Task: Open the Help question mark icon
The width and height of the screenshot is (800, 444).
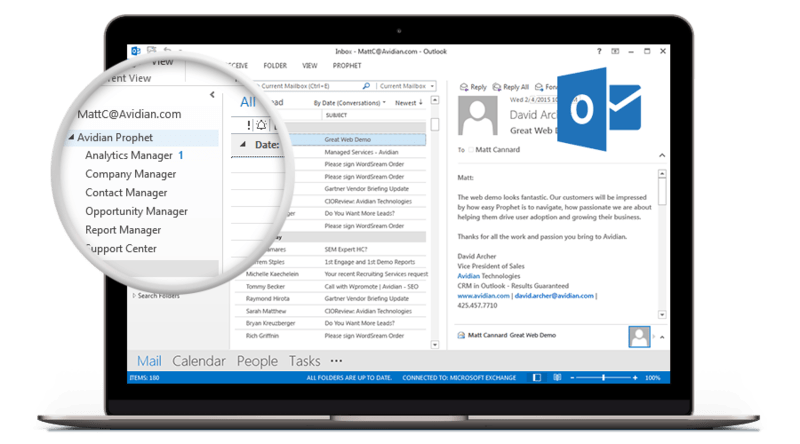Action: point(599,51)
